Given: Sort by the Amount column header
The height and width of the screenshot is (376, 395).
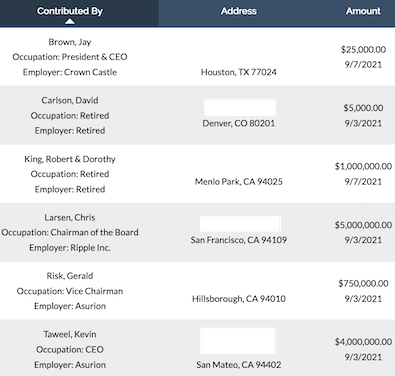Looking at the screenshot, I should click(363, 11).
